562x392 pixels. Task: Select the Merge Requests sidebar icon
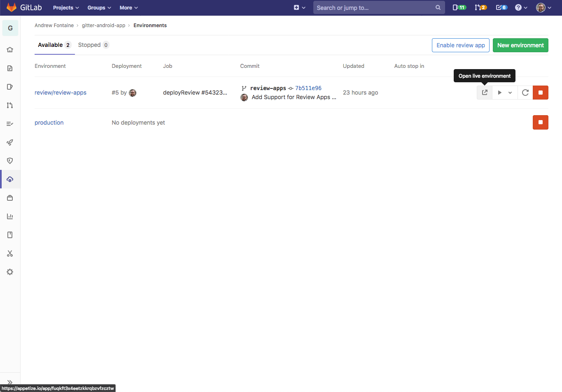tap(10, 105)
